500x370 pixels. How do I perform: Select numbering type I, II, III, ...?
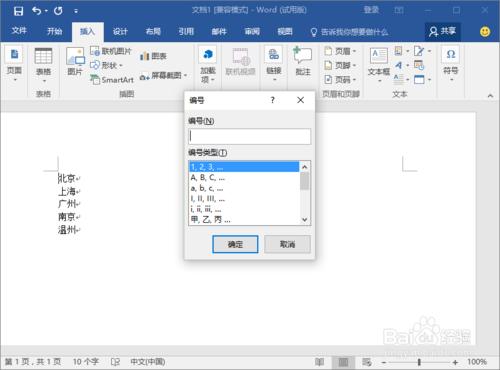(x=244, y=199)
